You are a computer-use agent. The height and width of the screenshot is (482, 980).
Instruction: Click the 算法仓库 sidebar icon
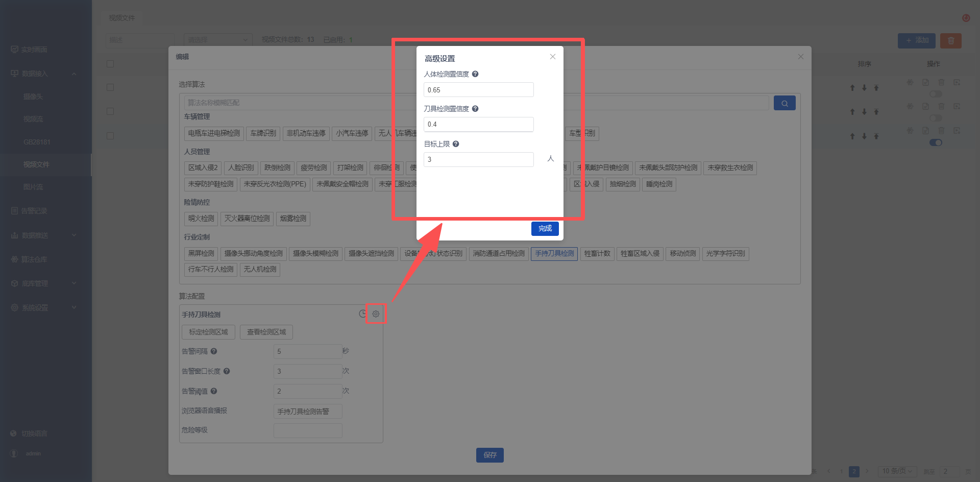pyautogui.click(x=14, y=259)
